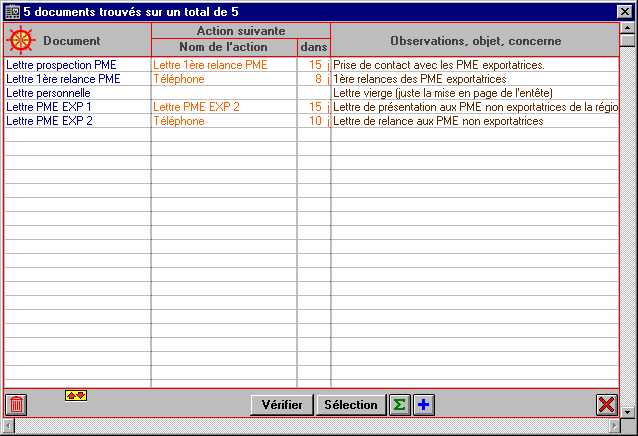Viewport: 638px width, 436px height.
Task: Click the dans column header
Action: (x=314, y=47)
